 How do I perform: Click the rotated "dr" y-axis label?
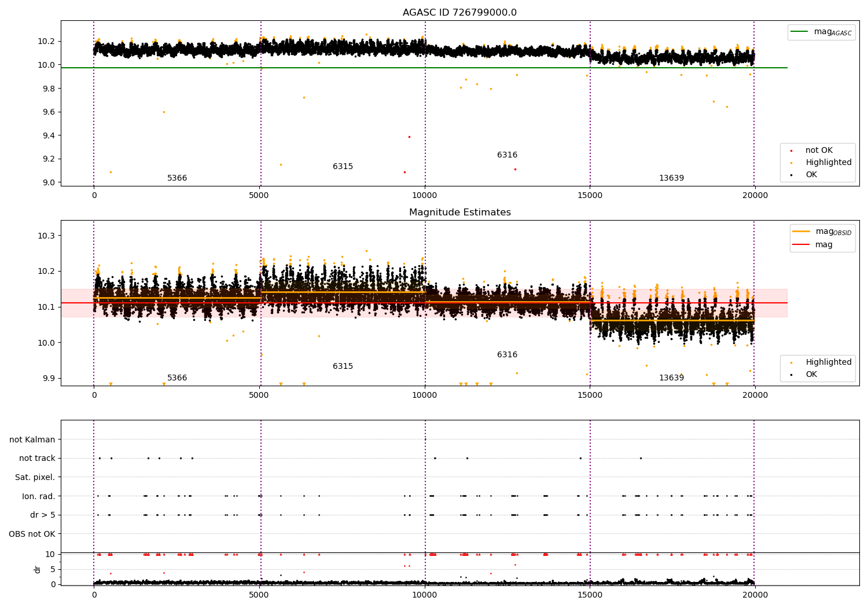tap(38, 570)
